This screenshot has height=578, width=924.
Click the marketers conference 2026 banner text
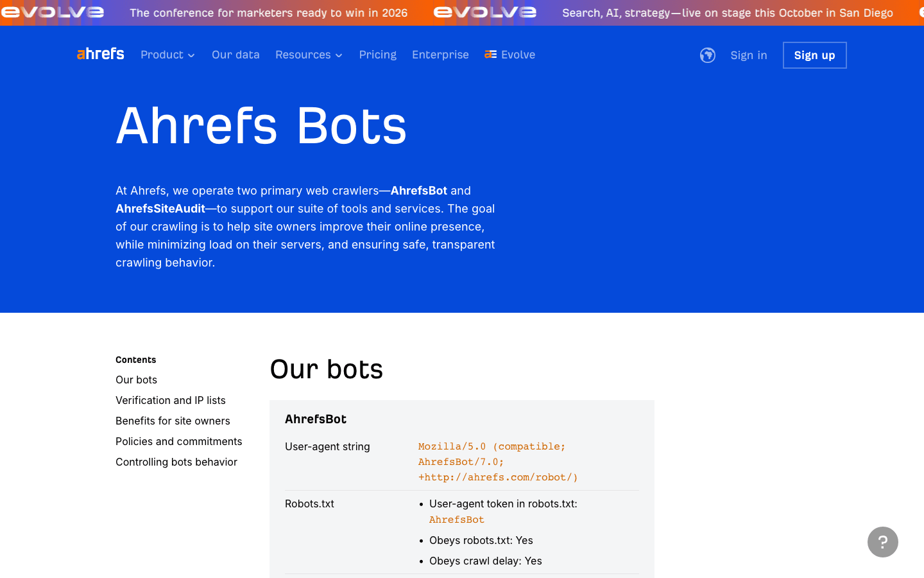pos(268,13)
